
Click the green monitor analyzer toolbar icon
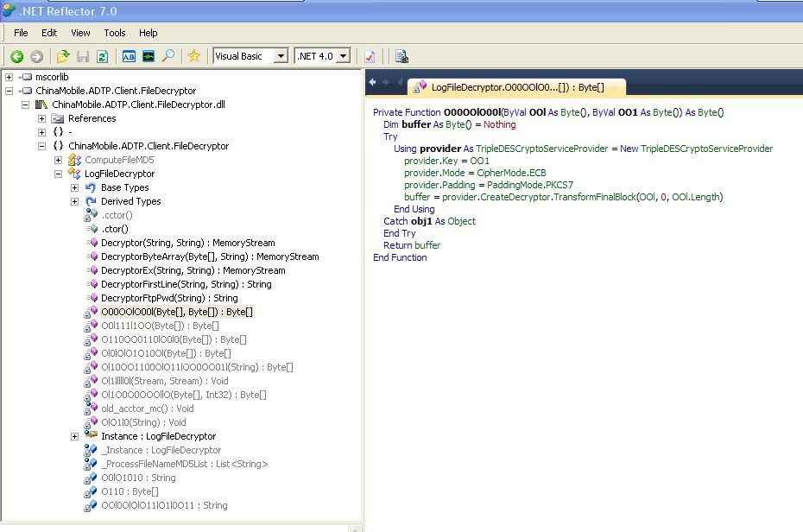click(x=149, y=56)
